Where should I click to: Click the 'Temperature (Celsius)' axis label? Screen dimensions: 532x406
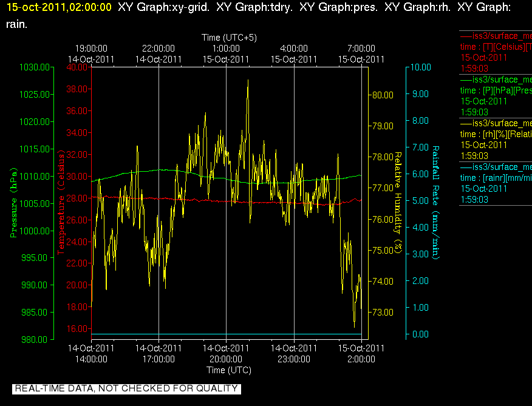(61, 203)
